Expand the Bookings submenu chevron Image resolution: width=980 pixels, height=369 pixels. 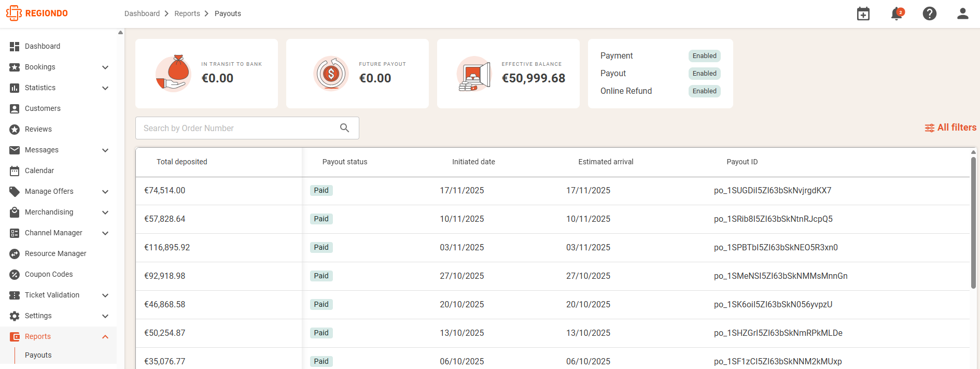coord(105,67)
